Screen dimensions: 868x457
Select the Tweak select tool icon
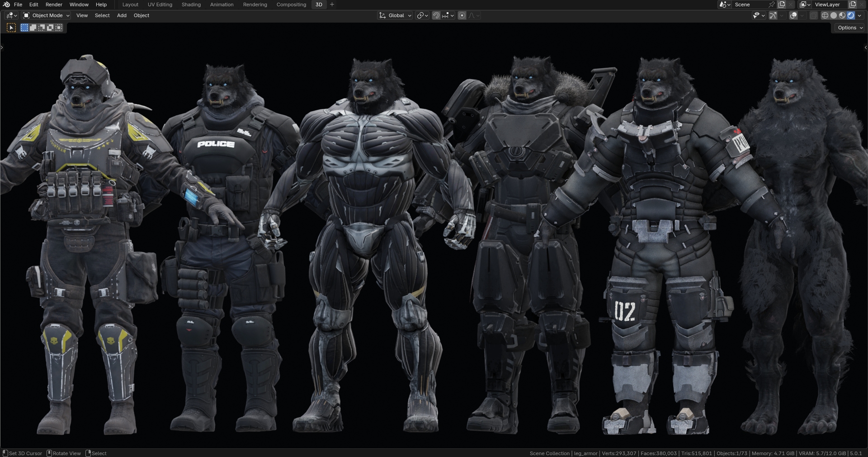11,28
